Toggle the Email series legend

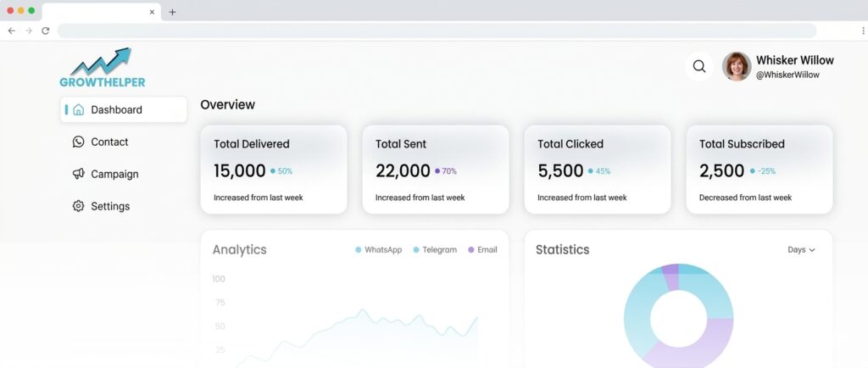[x=482, y=250]
